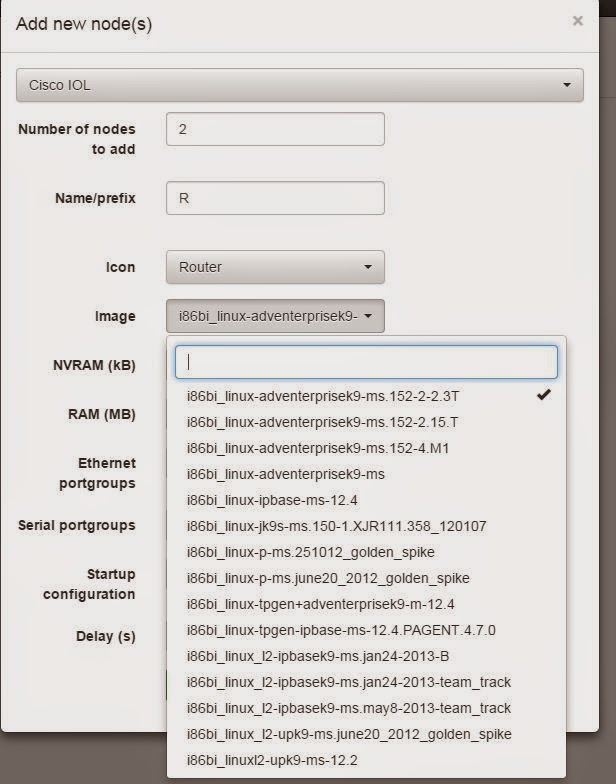This screenshot has width=616, height=784.
Task: Select i86bi_linuxl2-upk9-ms-12.2 image
Action: point(366,760)
